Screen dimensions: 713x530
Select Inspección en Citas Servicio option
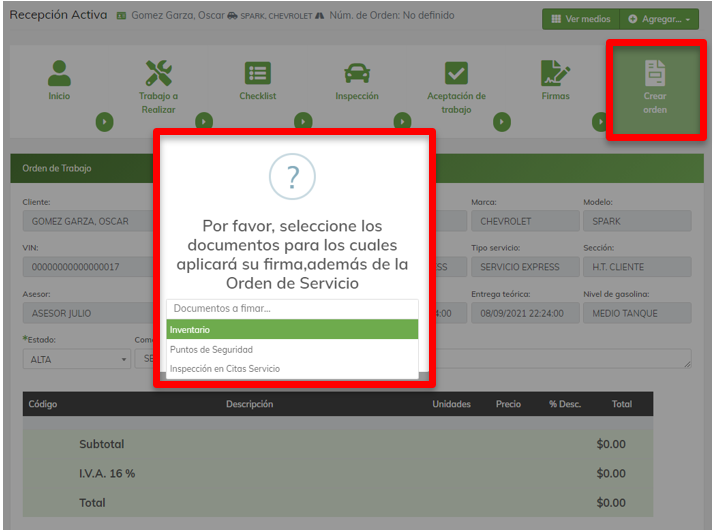[x=291, y=369]
